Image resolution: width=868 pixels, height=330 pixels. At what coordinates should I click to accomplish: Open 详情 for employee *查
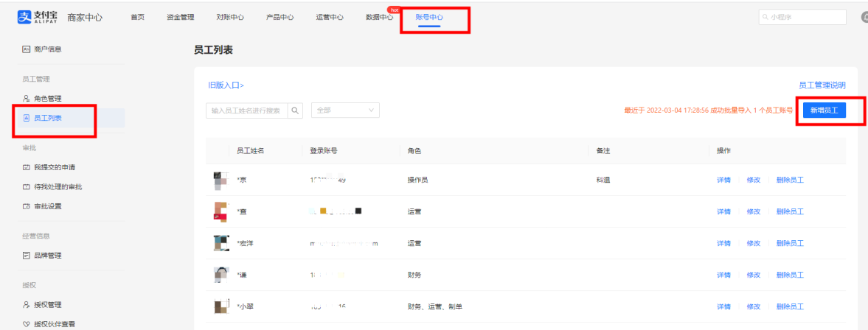723,211
